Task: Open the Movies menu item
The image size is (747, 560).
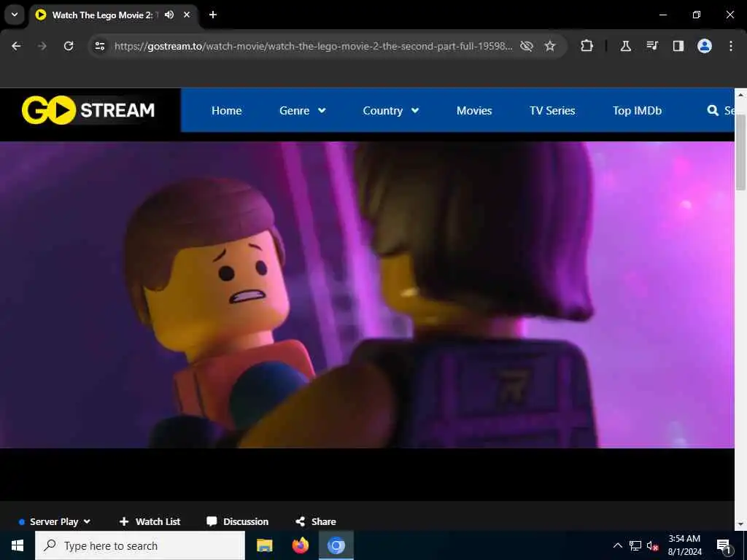Action: pos(474,111)
